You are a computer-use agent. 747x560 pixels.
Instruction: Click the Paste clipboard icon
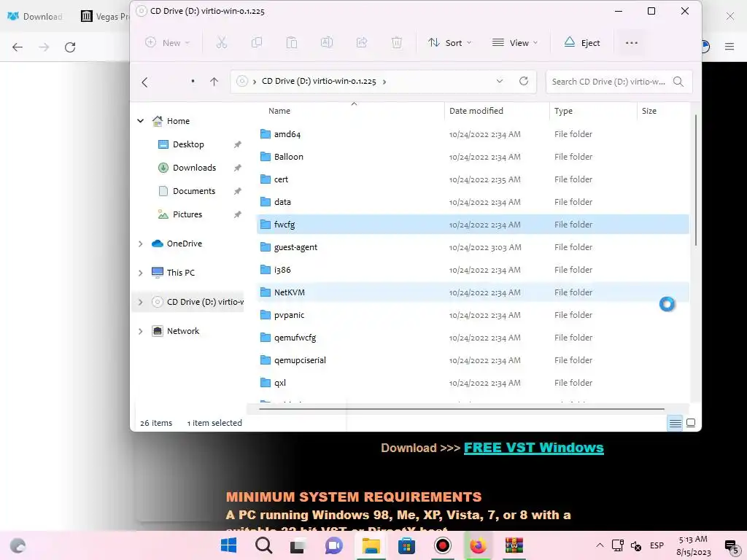pos(292,42)
